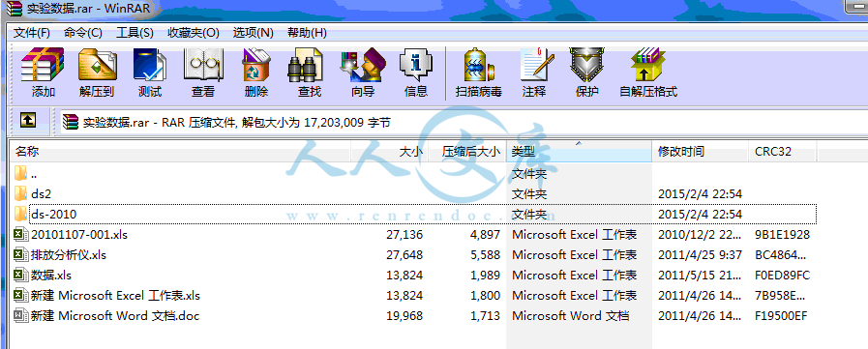This screenshot has width=868, height=349.
Task: Select the file name 排放分析仪.xls
Action: point(69,255)
